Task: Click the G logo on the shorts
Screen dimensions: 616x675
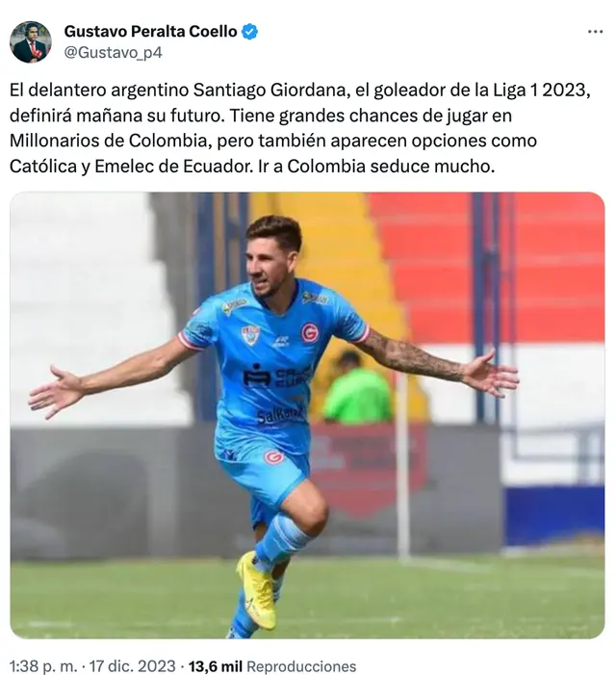Action: (273, 456)
